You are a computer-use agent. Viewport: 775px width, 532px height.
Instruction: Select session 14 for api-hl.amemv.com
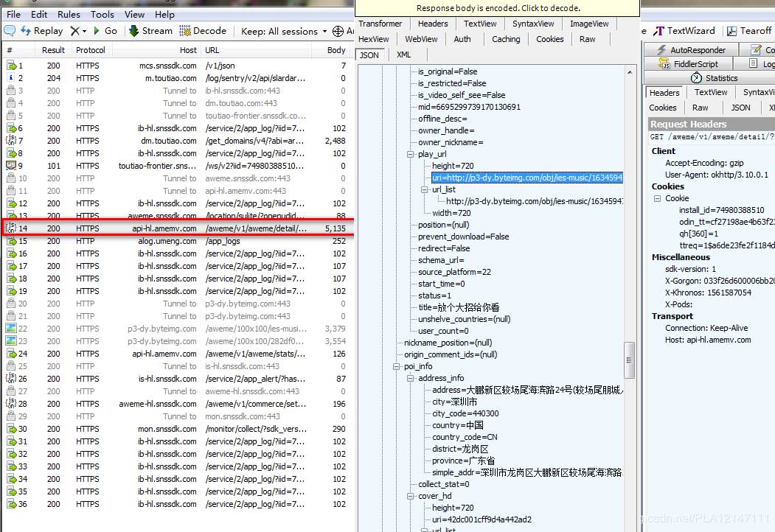point(177,228)
